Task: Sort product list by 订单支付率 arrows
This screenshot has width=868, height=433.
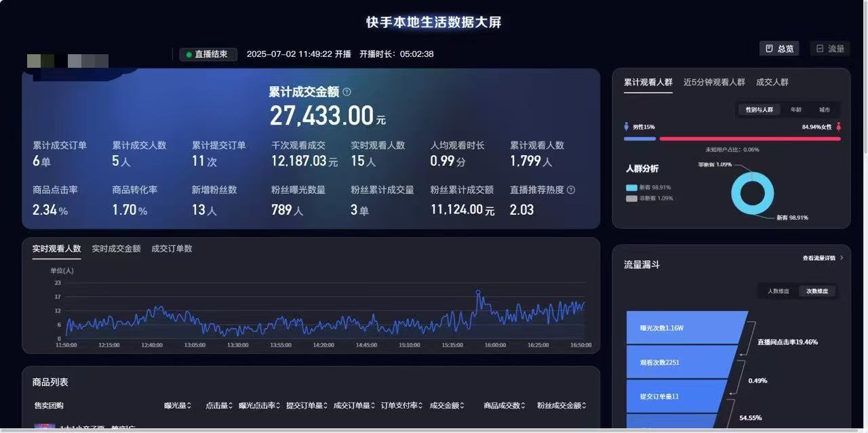Action: click(x=421, y=406)
